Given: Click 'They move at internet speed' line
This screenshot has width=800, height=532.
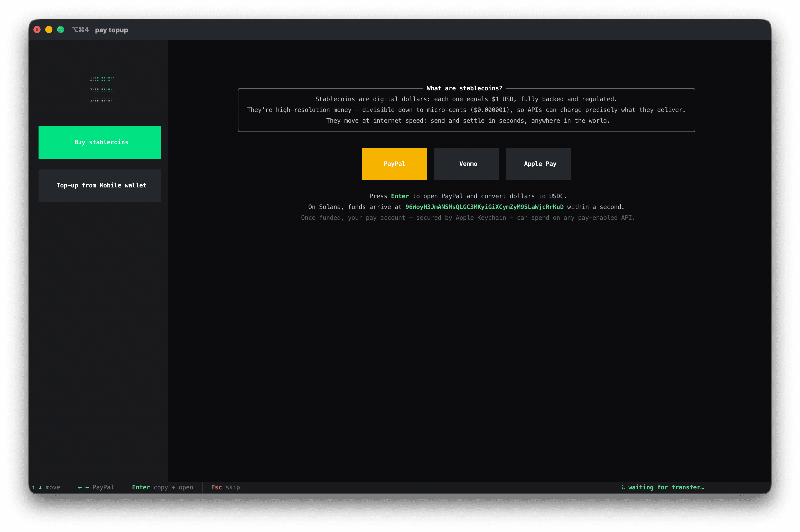Looking at the screenshot, I should pos(468,120).
